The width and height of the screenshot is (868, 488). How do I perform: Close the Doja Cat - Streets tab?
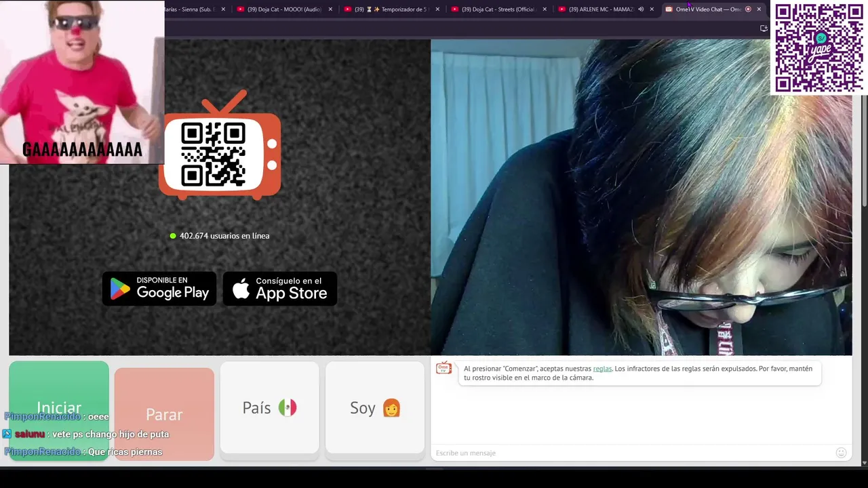click(545, 9)
